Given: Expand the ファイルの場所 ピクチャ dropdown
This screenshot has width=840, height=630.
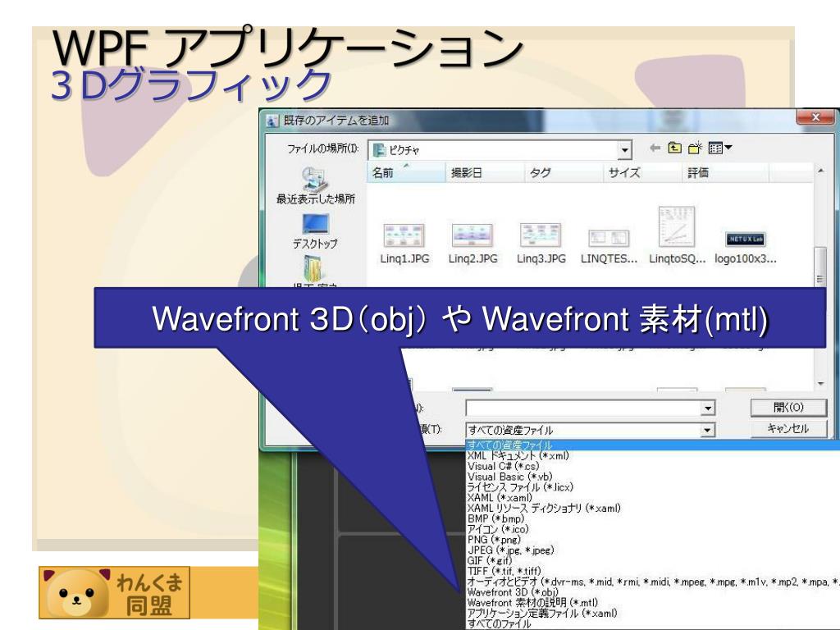Looking at the screenshot, I should 624,151.
